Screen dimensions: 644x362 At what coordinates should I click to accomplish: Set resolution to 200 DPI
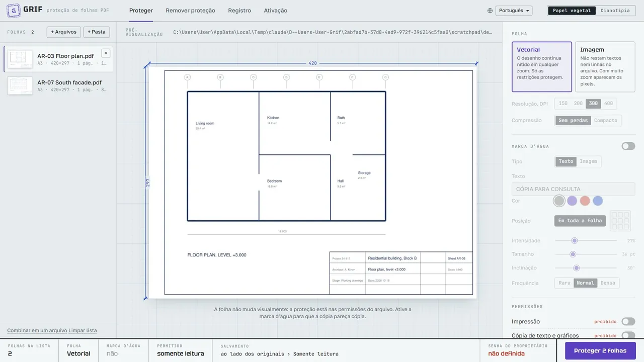pyautogui.click(x=578, y=104)
